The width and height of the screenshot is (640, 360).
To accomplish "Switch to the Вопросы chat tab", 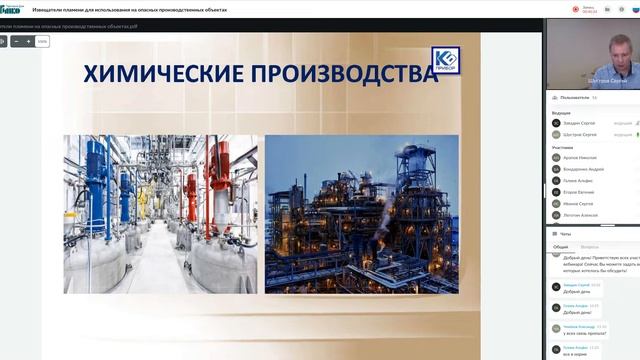I will coord(589,247).
